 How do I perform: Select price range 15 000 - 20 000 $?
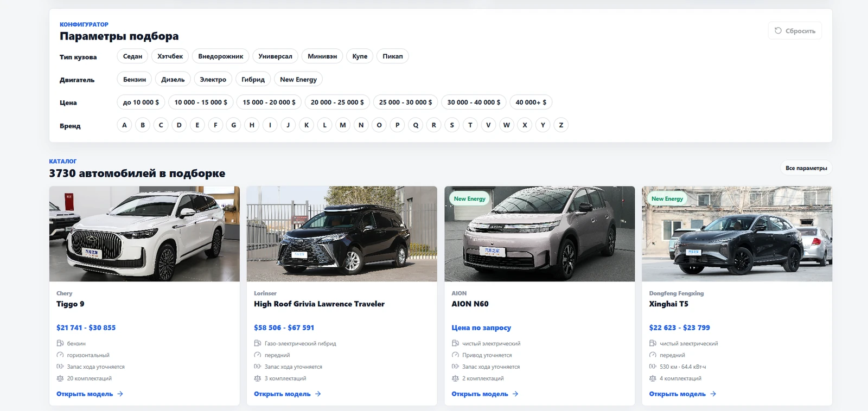[x=269, y=102]
